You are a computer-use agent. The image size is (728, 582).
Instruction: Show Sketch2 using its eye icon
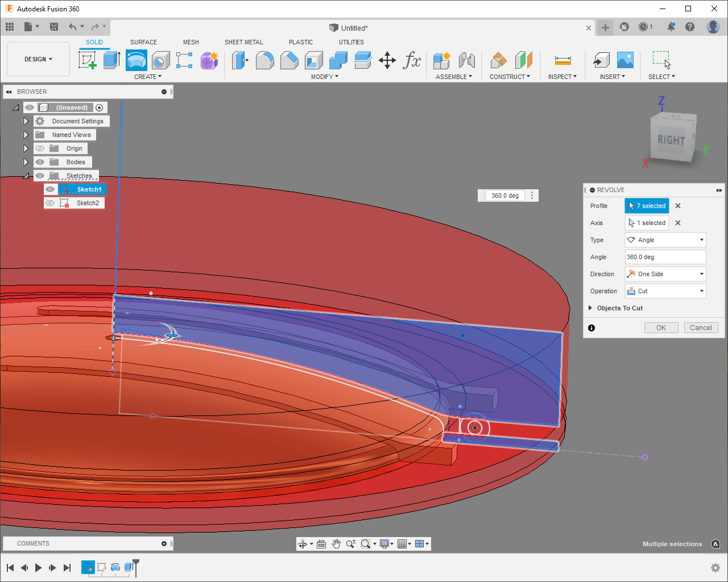(51, 203)
